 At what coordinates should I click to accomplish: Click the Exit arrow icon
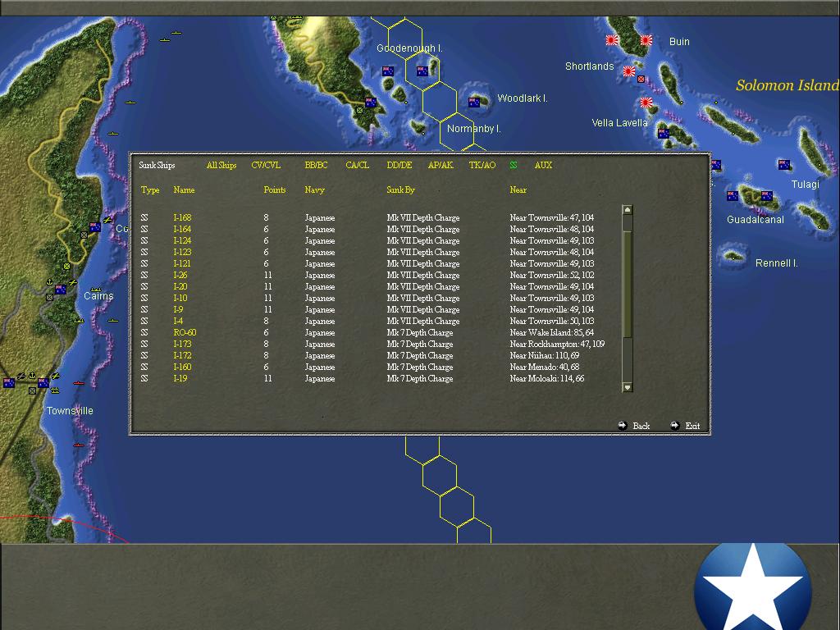tap(674, 426)
